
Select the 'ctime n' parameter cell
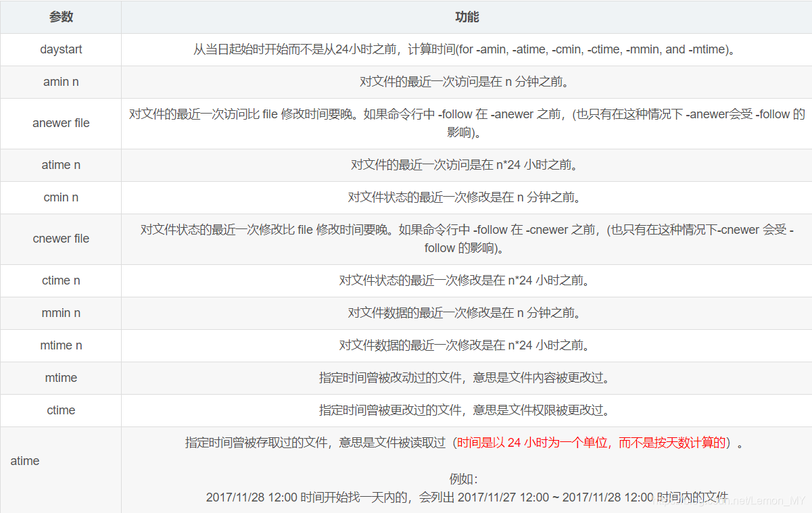click(61, 280)
